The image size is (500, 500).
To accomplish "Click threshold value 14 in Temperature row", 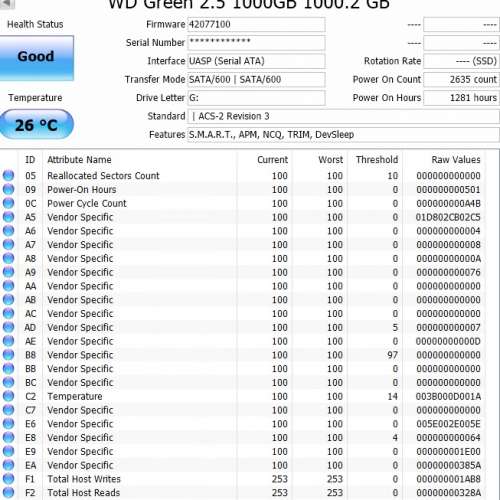I will tap(392, 396).
